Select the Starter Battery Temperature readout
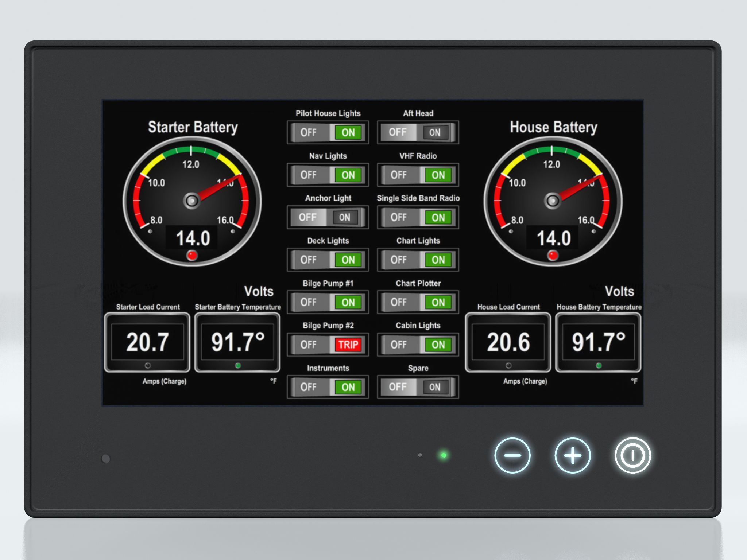747x560 pixels. click(x=237, y=342)
